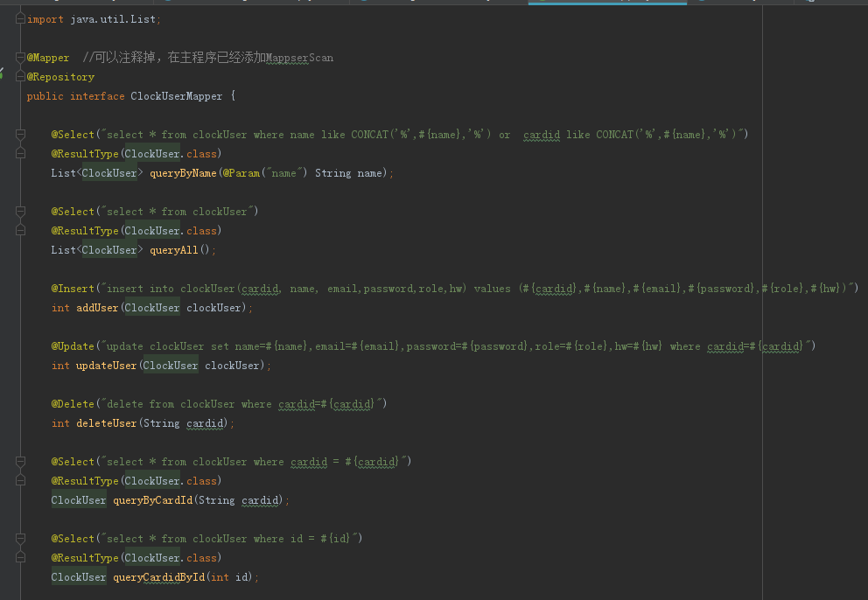Screen dimensions: 868x600
Task: Click the ClockUserMapper interface name
Action: pyautogui.click(x=176, y=96)
